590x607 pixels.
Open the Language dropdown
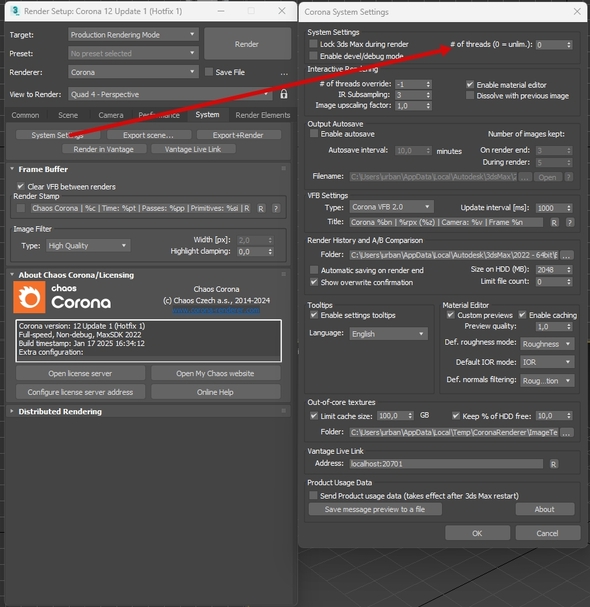389,334
